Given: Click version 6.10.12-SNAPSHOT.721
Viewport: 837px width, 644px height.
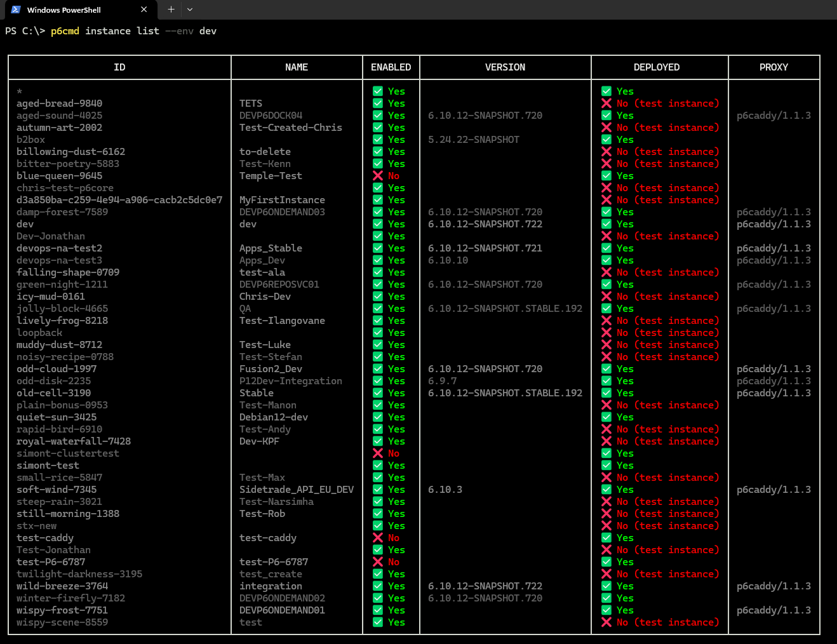Looking at the screenshot, I should [x=485, y=248].
